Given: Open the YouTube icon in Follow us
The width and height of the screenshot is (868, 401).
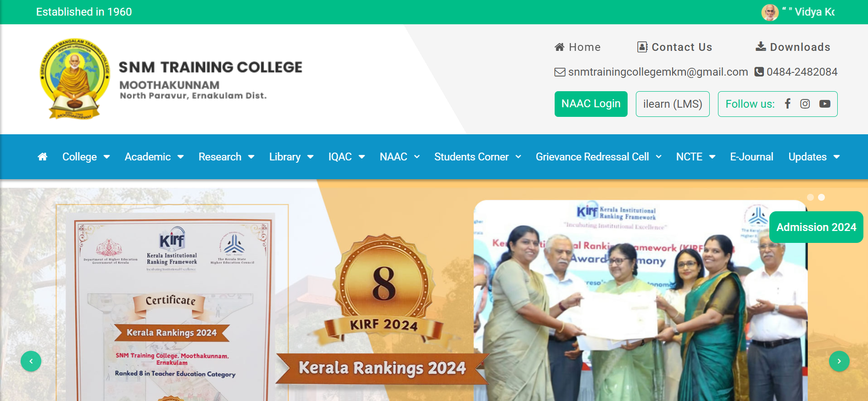Looking at the screenshot, I should pos(825,104).
